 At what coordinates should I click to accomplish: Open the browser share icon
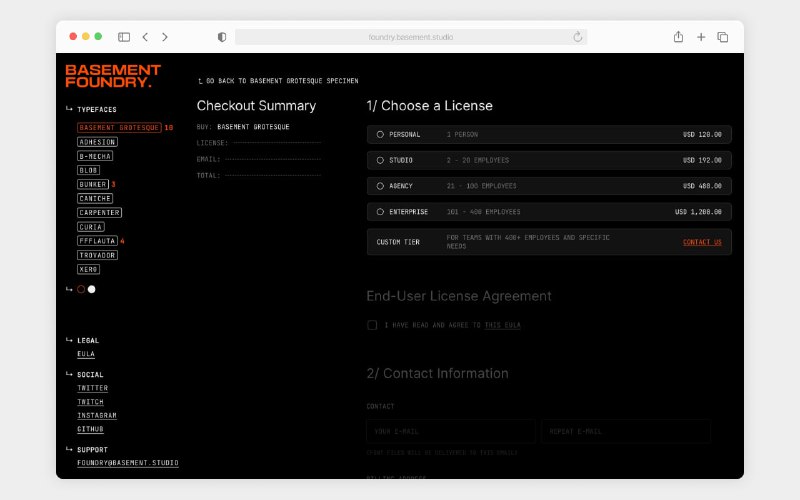pyautogui.click(x=678, y=37)
